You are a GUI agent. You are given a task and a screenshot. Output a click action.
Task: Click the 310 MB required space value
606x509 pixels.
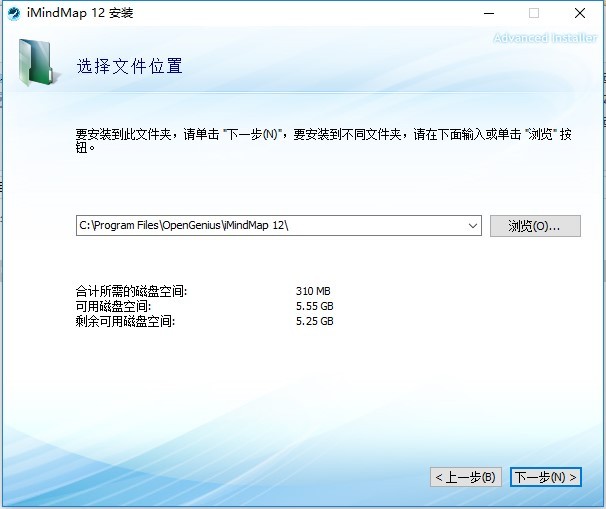314,292
